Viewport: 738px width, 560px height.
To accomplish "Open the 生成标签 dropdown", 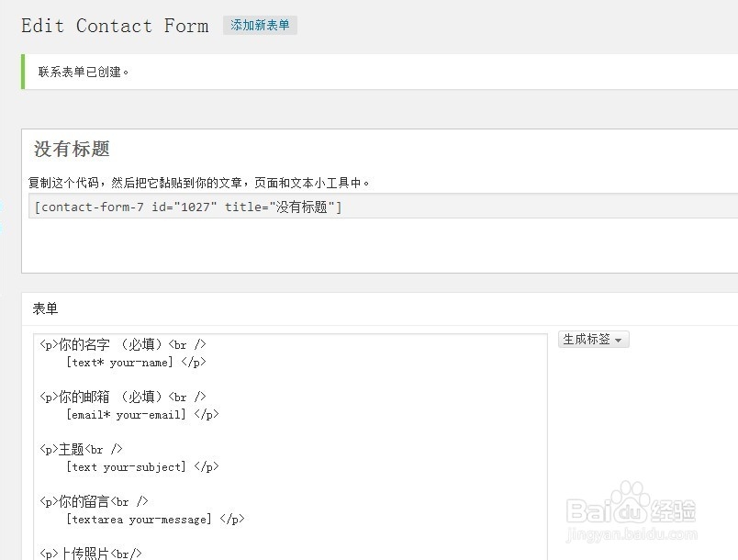I will (593, 340).
